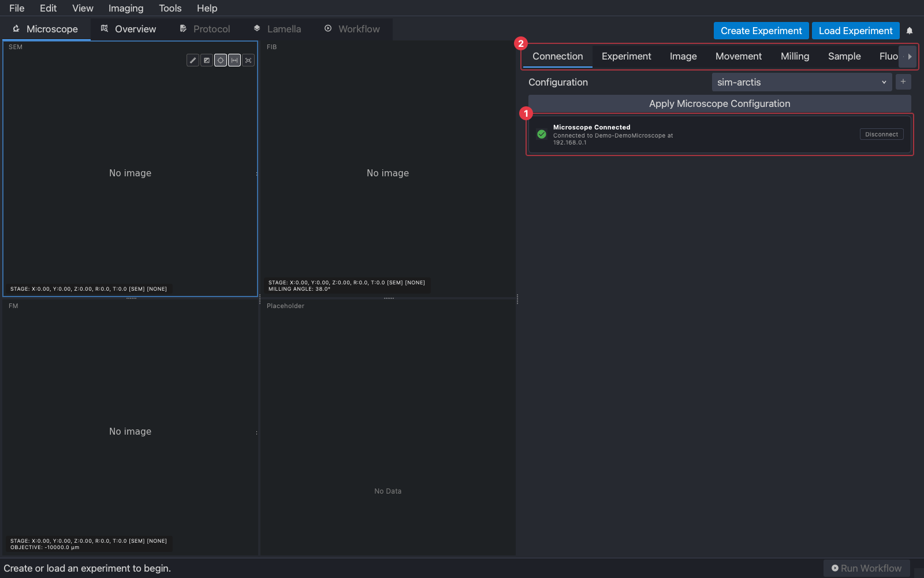Select the Sample tab
The width and height of the screenshot is (924, 578).
[x=844, y=56]
